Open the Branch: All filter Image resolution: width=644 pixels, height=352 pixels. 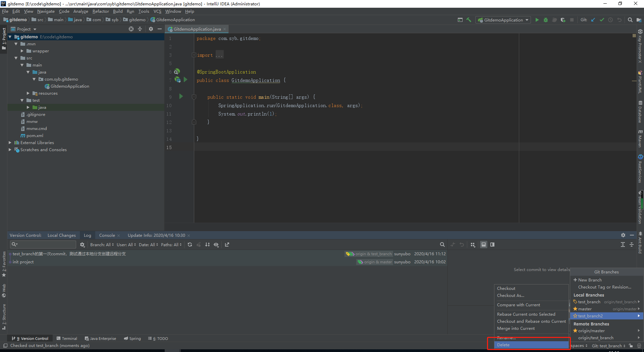click(102, 245)
